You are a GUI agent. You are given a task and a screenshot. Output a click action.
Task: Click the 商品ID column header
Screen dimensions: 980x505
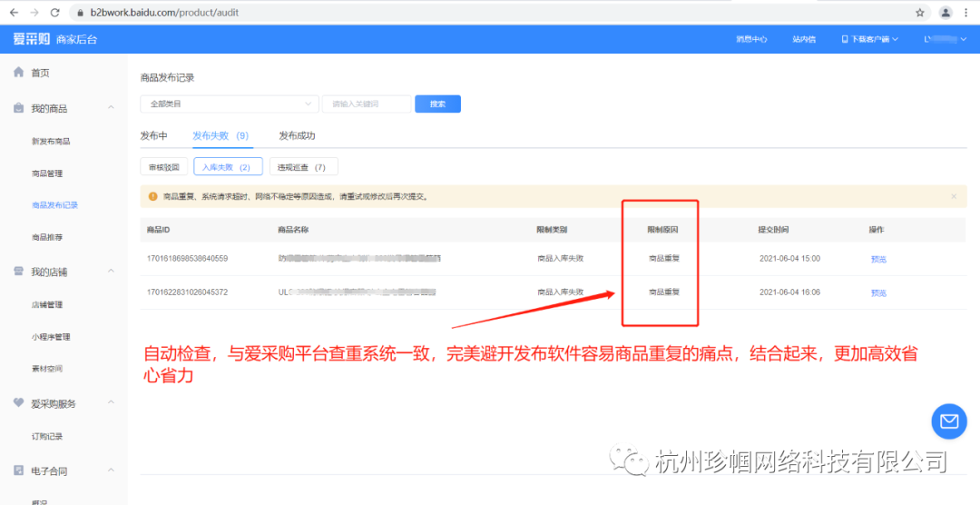click(158, 230)
